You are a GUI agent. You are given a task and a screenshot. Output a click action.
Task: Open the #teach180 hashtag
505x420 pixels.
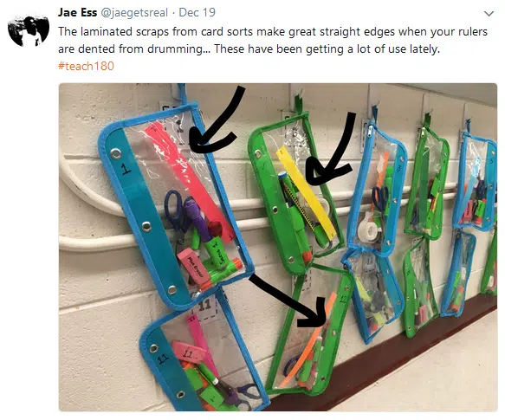[86, 66]
